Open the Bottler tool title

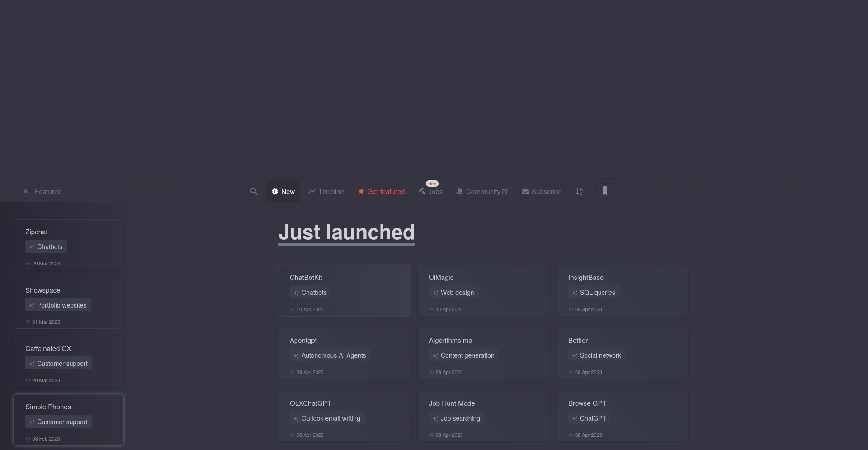578,341
